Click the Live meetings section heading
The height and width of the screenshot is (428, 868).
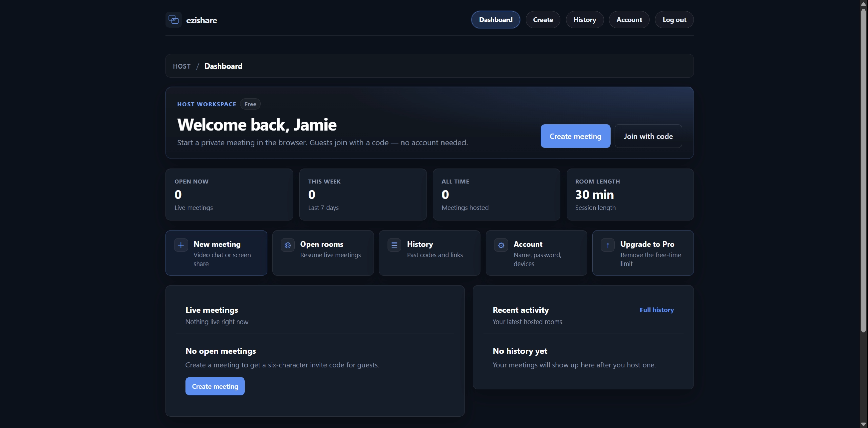coord(212,310)
